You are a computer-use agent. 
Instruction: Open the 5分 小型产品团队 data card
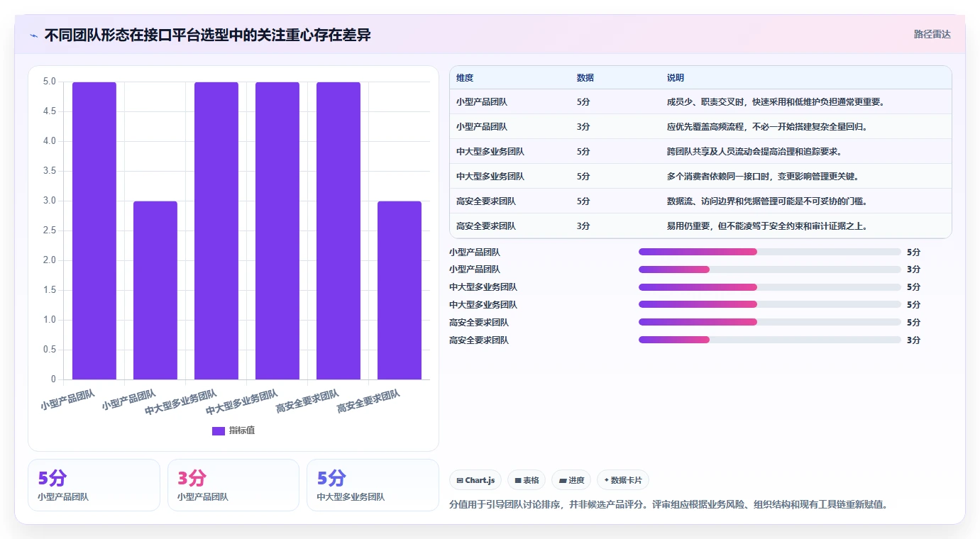click(x=94, y=485)
